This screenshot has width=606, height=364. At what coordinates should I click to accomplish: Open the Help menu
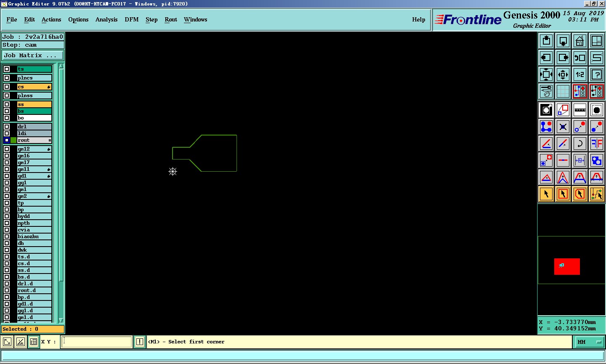pyautogui.click(x=419, y=20)
